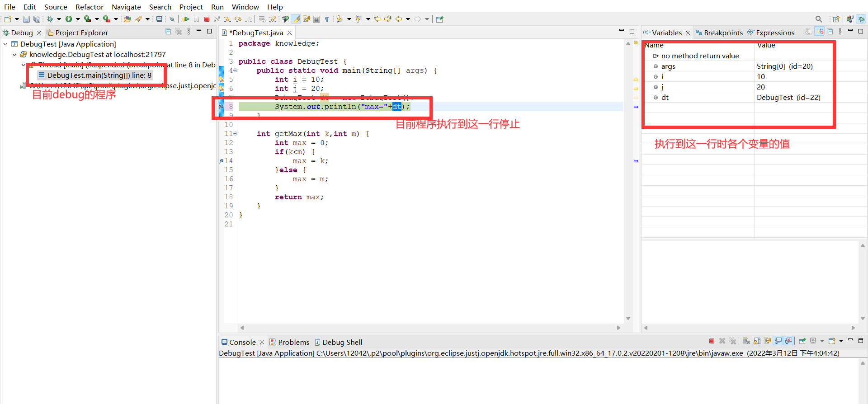This screenshot has width=868, height=404.
Task: Close the DebugTest.java editor tab
Action: point(290,33)
